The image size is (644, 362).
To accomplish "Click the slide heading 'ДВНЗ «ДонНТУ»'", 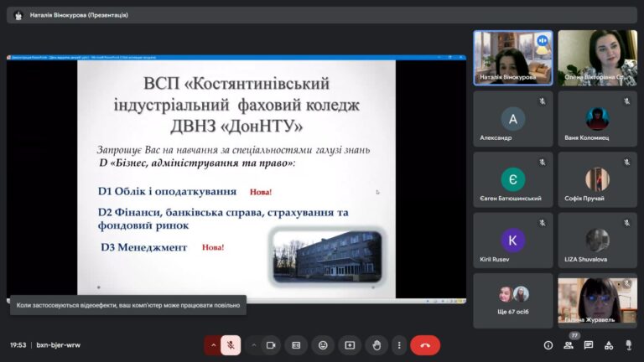I will (236, 126).
